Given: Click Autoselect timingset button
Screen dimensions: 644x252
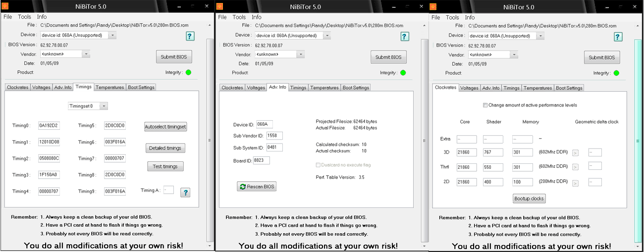Looking at the screenshot, I should 165,127.
